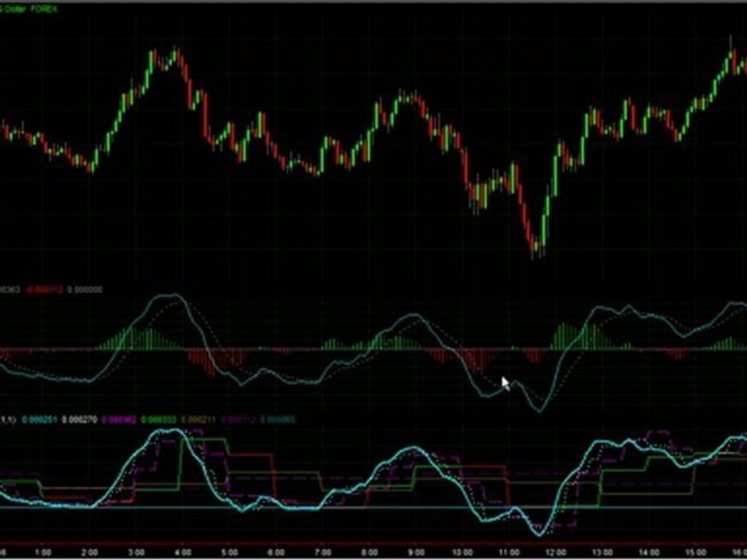The image size is (747, 560).
Task: Click the 8:00 label on time axis
Action: coord(370,552)
